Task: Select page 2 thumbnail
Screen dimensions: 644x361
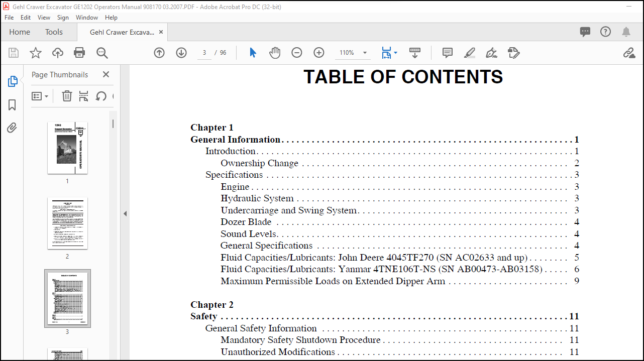Action: coord(67,223)
